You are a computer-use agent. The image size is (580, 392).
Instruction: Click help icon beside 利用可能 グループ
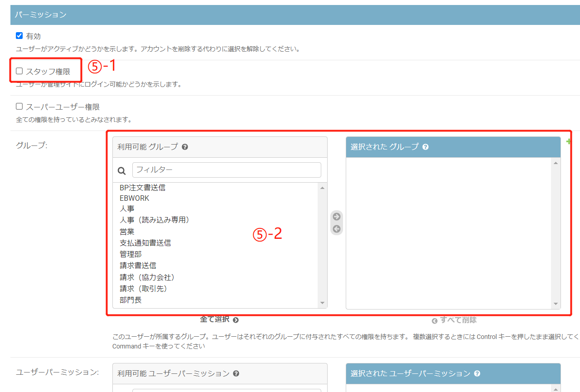pyautogui.click(x=185, y=147)
